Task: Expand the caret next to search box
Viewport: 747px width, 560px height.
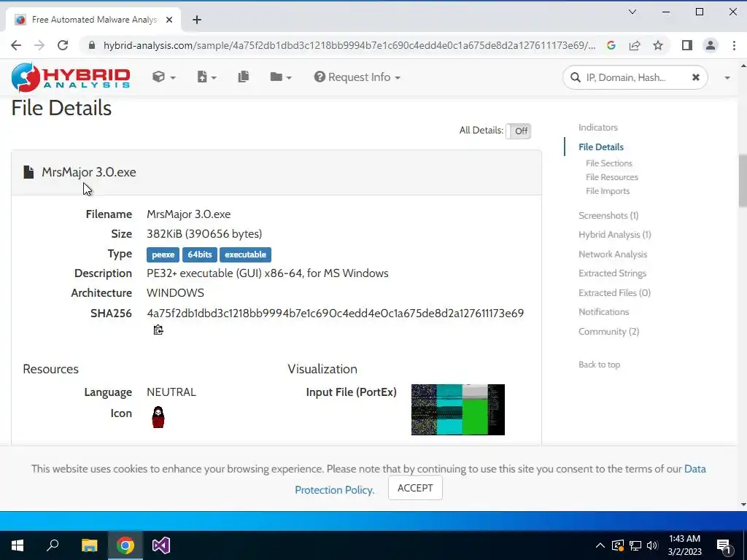Action: (727, 77)
